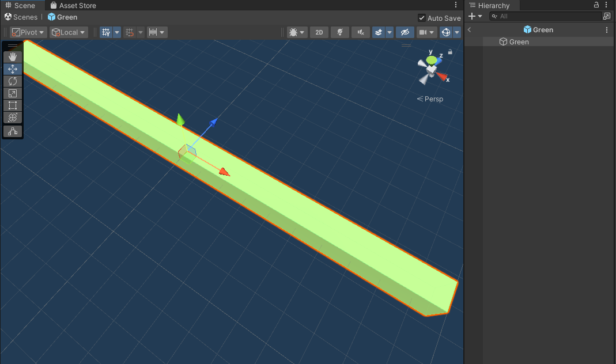Click the orientation overlay handle bar
The width and height of the screenshot is (616, 364).
[406, 45]
